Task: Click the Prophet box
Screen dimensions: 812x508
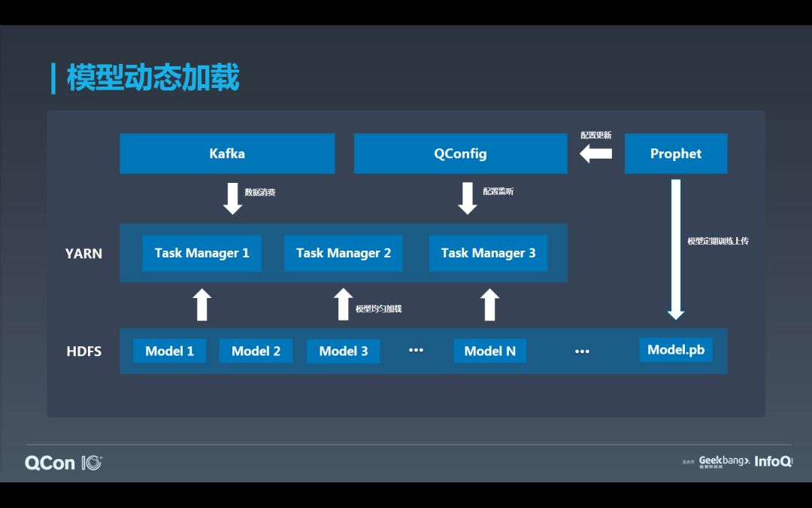Action: (676, 154)
